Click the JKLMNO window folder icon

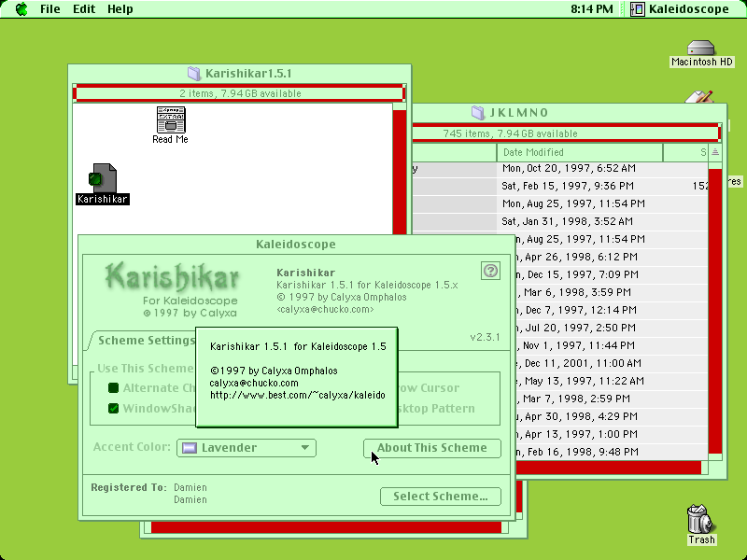[x=478, y=113]
